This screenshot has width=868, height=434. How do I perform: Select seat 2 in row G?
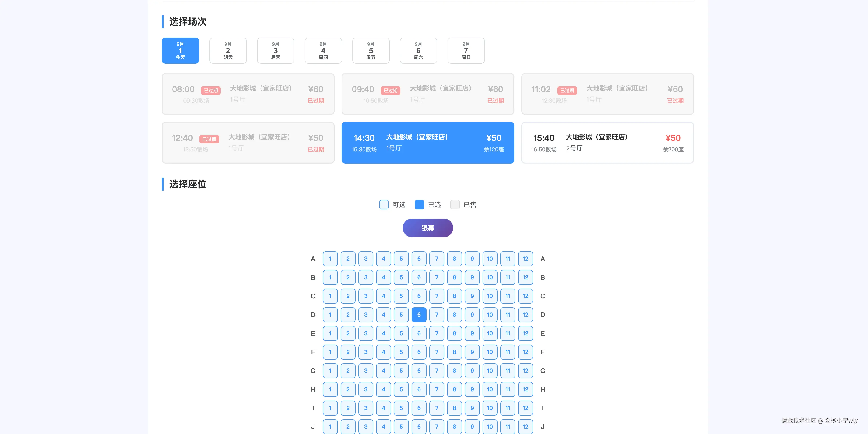pyautogui.click(x=348, y=371)
